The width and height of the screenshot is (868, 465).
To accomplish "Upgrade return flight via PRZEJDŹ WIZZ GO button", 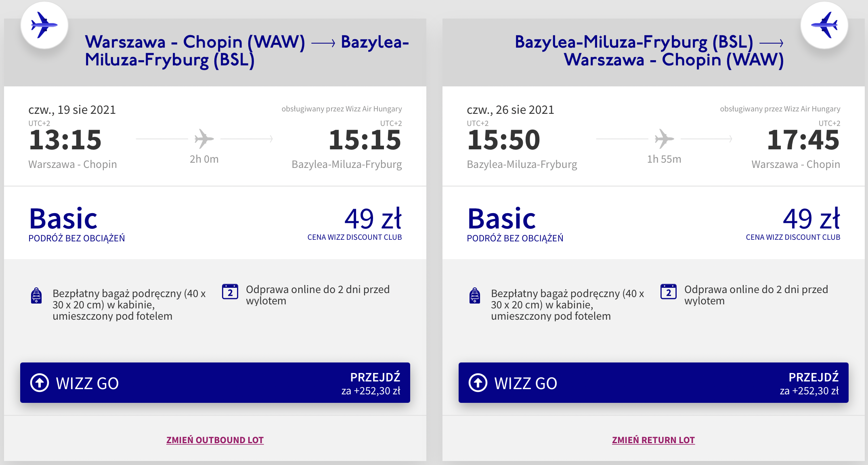I will coord(654,383).
